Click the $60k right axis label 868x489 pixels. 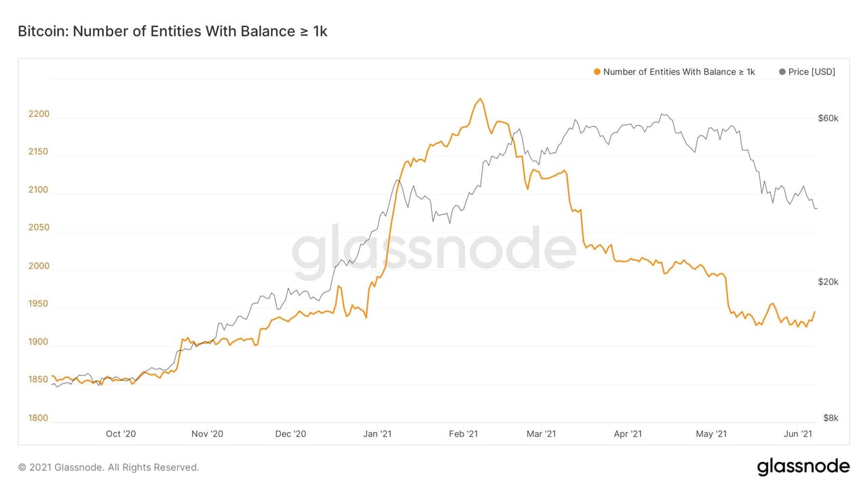[828, 118]
